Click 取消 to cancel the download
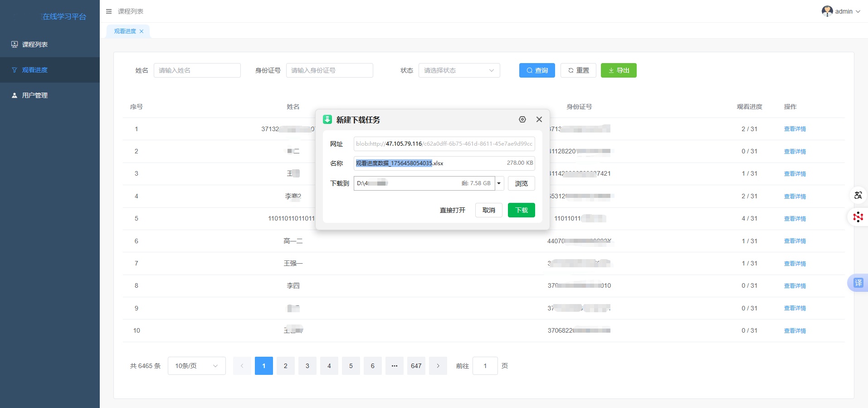The width and height of the screenshot is (868, 408). (x=488, y=210)
